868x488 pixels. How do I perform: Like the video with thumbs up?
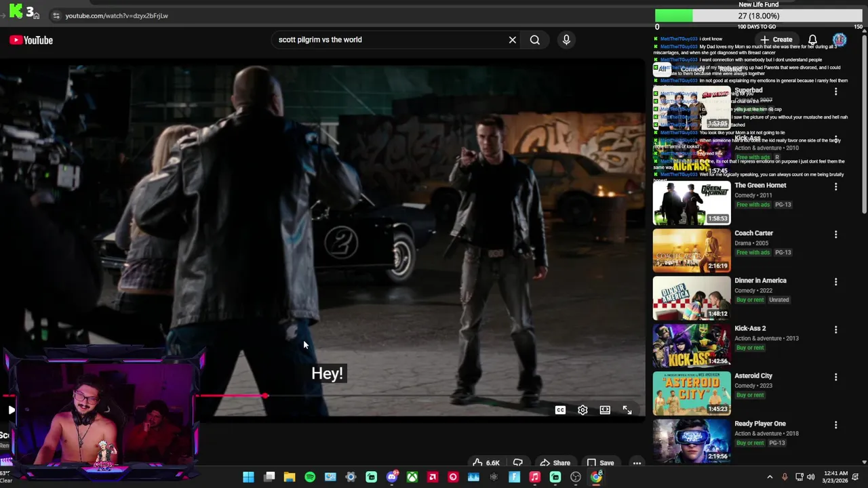point(477,463)
